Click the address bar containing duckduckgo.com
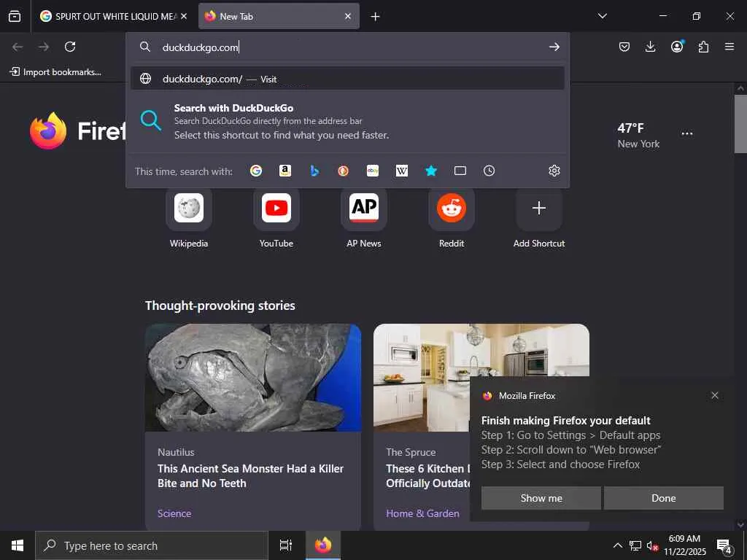The height and width of the screenshot is (560, 747). click(x=348, y=47)
